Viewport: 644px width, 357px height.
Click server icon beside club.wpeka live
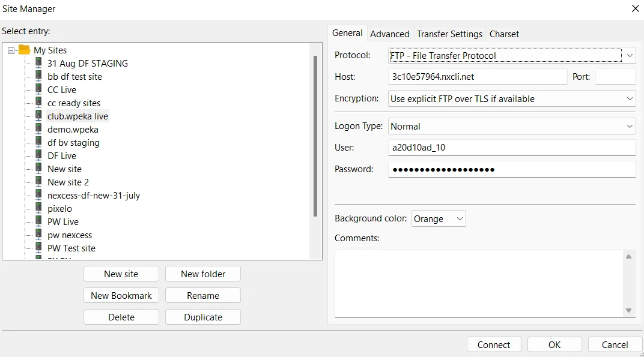tap(38, 116)
